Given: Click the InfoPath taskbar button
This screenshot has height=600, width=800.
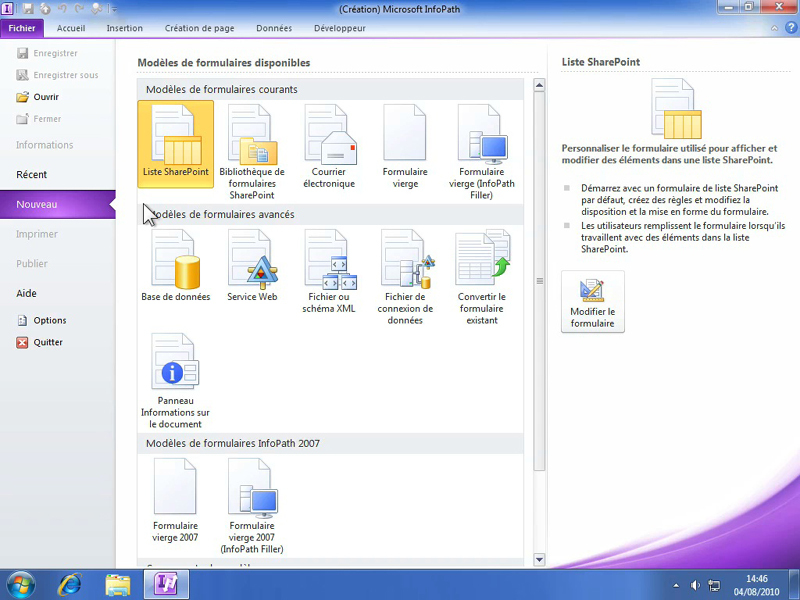Looking at the screenshot, I should pos(166,584).
